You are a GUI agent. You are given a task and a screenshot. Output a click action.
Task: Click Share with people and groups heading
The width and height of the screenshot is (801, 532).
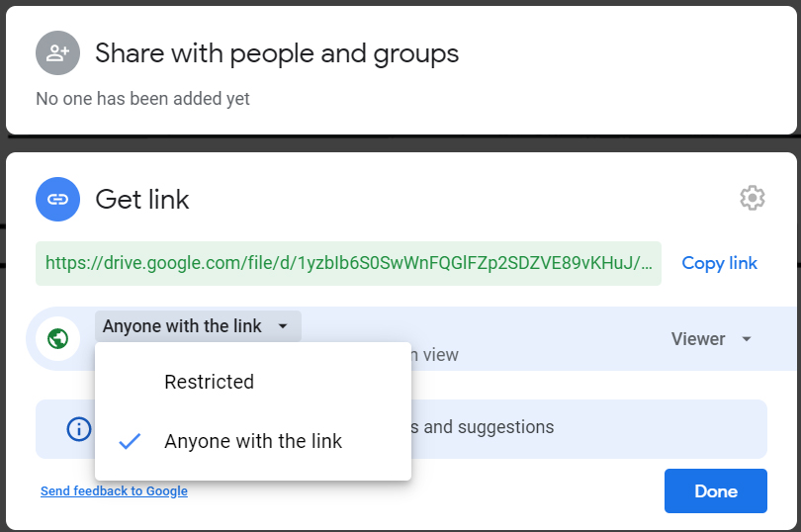click(277, 53)
